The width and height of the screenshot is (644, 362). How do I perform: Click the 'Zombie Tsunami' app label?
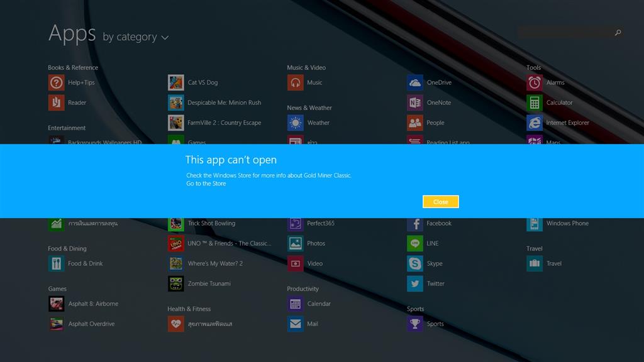(209, 283)
